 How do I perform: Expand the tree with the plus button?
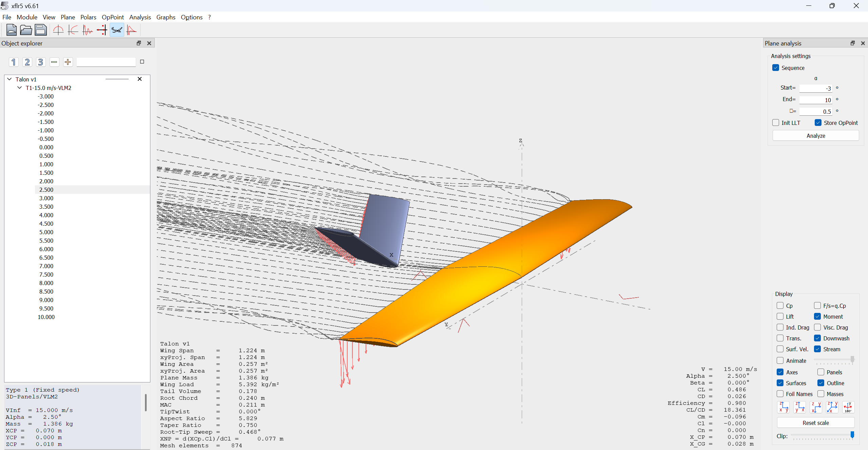pos(68,62)
